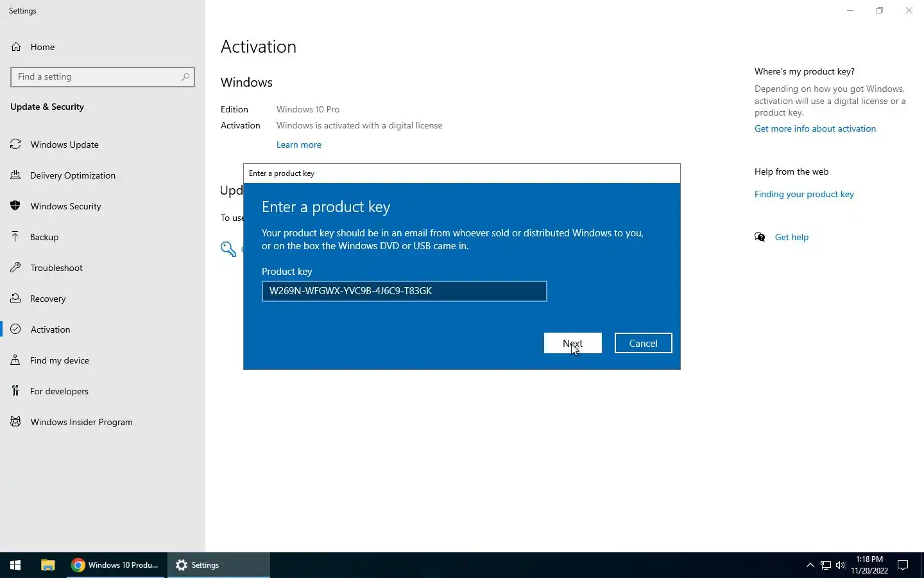This screenshot has width=924, height=578.
Task: Click the Activation page heading
Action: 259,47
